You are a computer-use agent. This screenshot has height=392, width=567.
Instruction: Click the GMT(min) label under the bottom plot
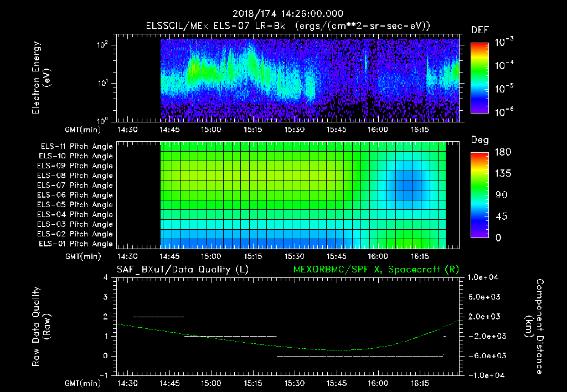tap(83, 384)
